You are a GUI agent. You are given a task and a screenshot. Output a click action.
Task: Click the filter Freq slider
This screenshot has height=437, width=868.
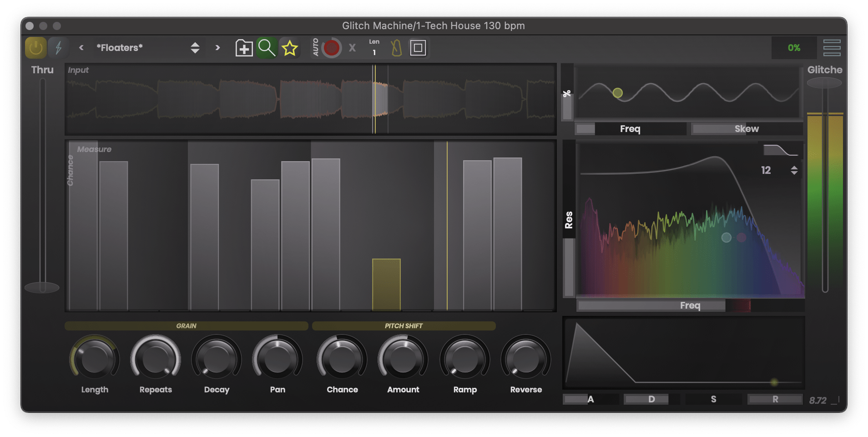691,305
